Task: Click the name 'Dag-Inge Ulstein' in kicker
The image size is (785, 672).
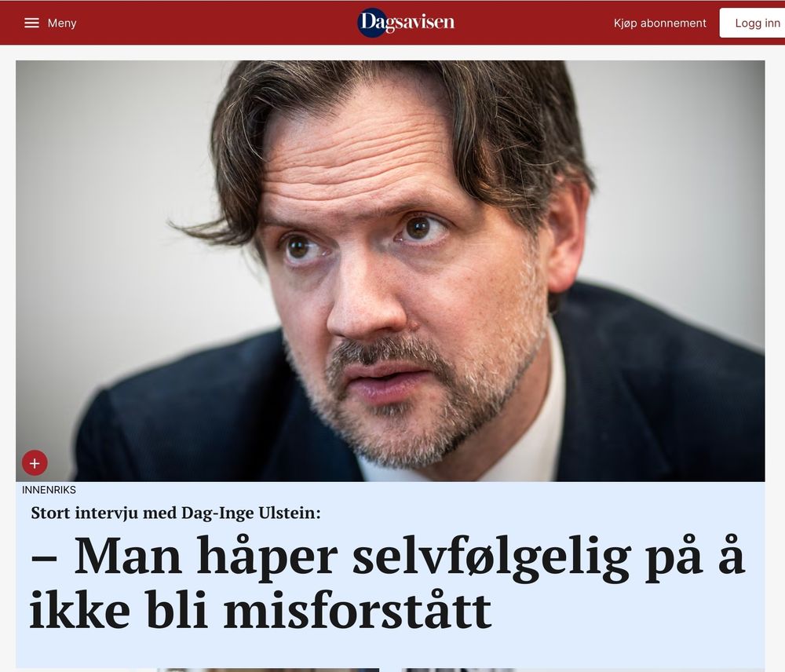Action: coord(249,513)
